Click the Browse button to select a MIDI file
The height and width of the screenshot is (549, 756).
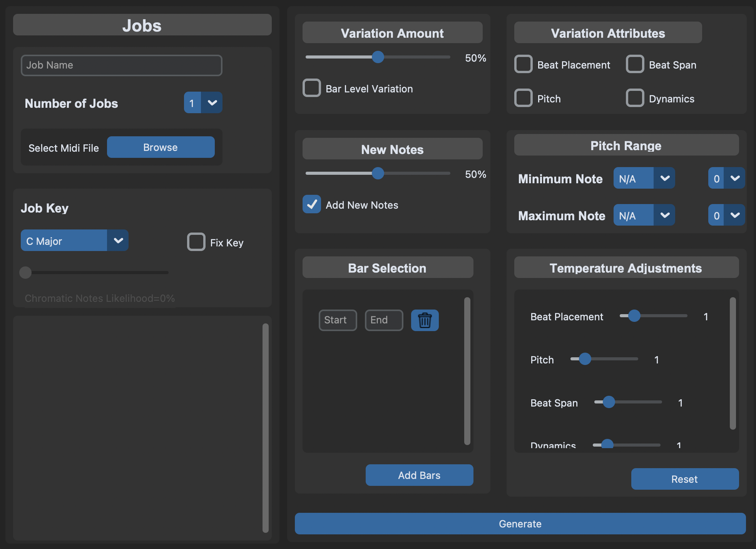(161, 147)
